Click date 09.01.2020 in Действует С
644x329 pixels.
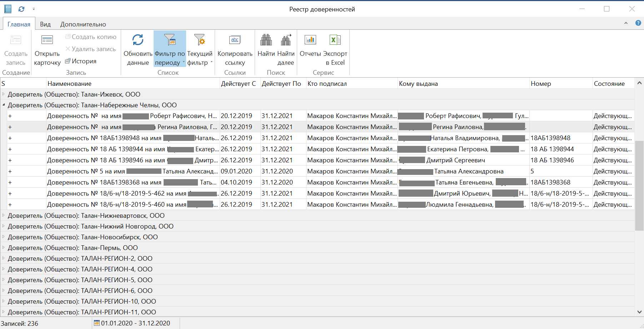pyautogui.click(x=236, y=171)
